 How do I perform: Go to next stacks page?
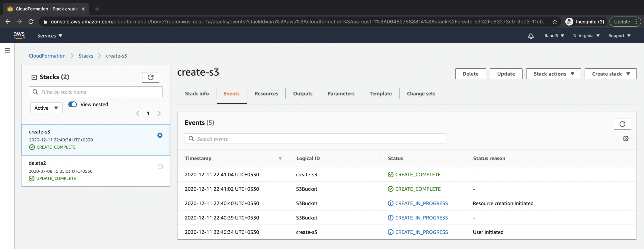click(159, 113)
